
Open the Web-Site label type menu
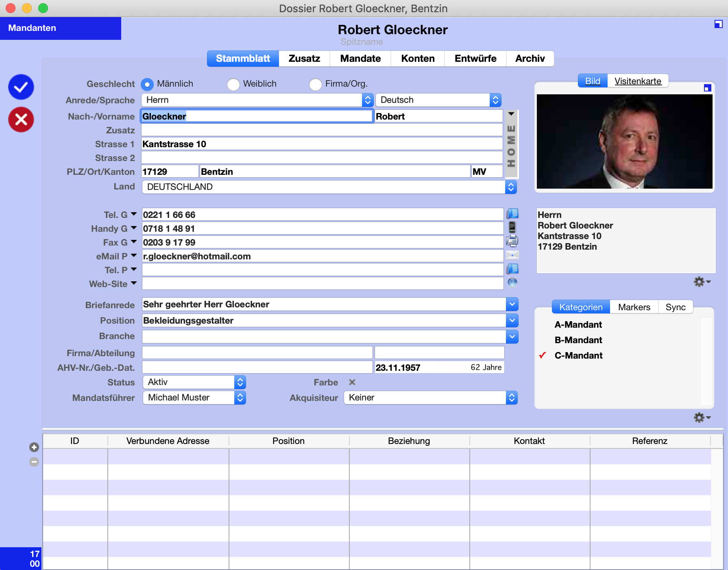pos(134,283)
